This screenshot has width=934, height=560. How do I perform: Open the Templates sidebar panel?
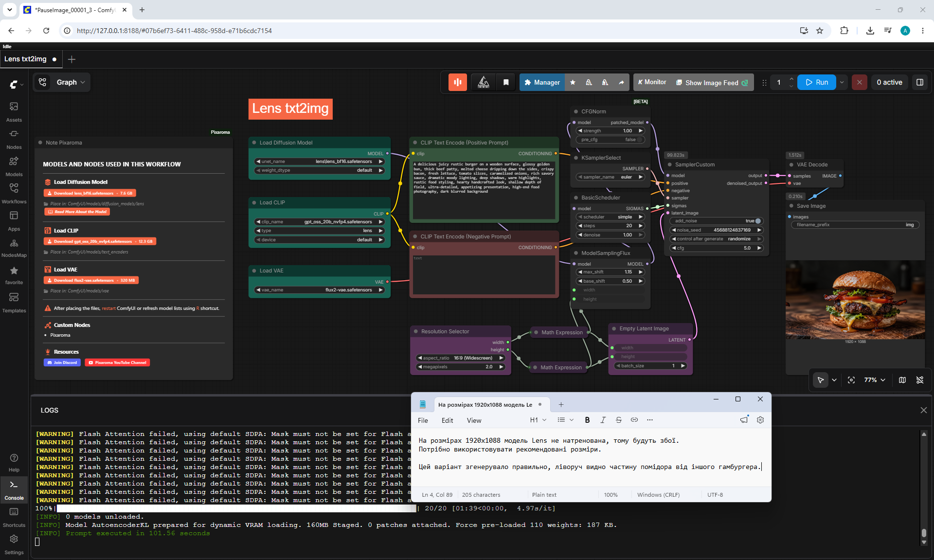point(14,302)
